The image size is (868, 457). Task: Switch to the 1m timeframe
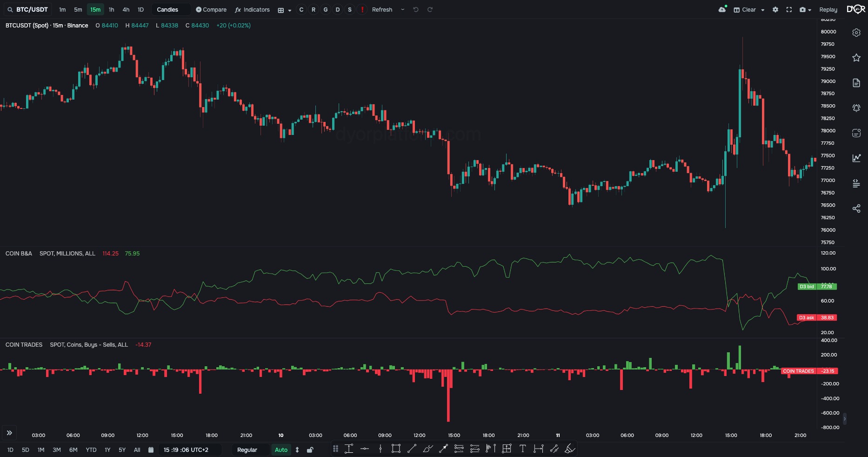pyautogui.click(x=62, y=9)
